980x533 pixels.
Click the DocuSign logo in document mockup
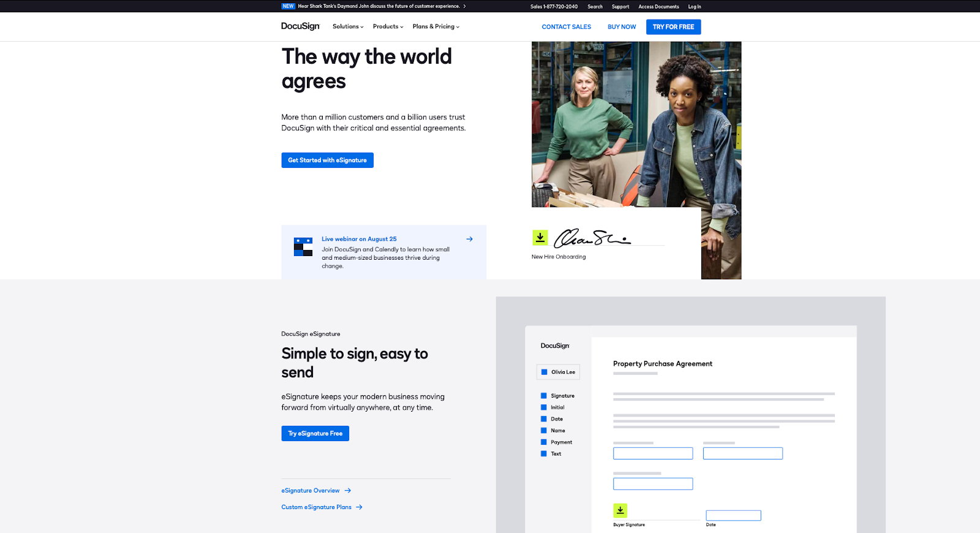point(555,346)
